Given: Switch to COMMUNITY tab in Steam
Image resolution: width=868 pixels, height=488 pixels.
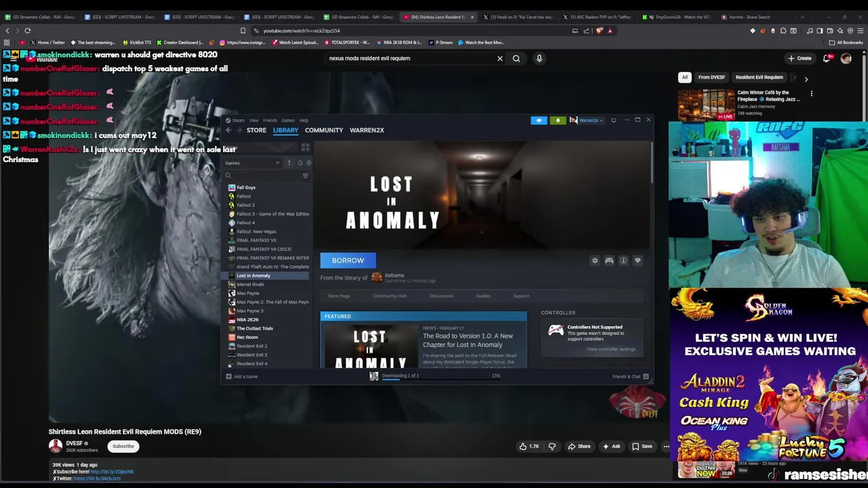Looking at the screenshot, I should [324, 130].
